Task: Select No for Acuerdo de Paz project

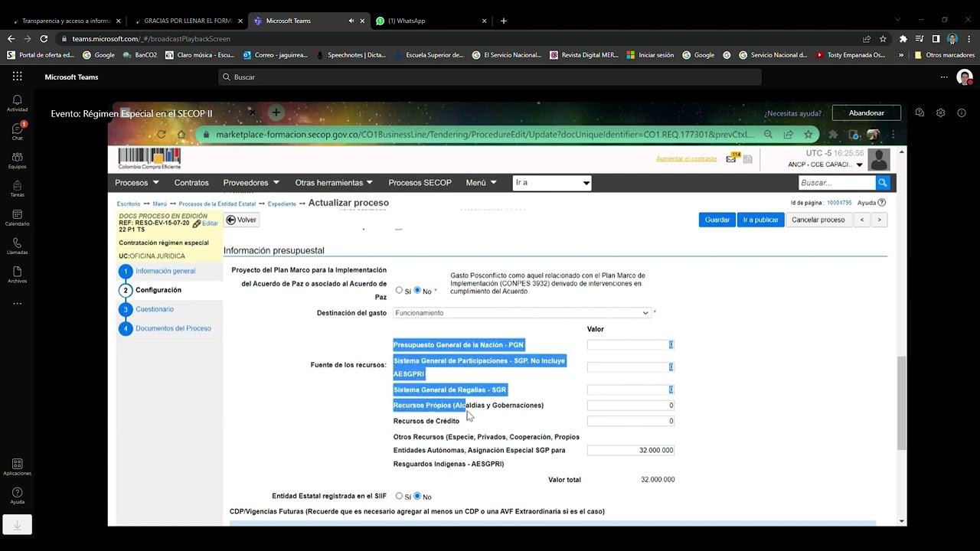Action: pyautogui.click(x=417, y=291)
